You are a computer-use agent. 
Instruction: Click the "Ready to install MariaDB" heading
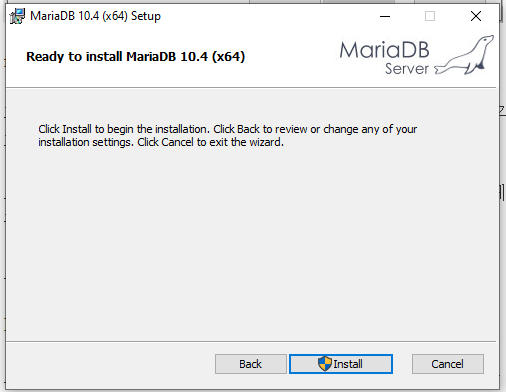tap(136, 56)
